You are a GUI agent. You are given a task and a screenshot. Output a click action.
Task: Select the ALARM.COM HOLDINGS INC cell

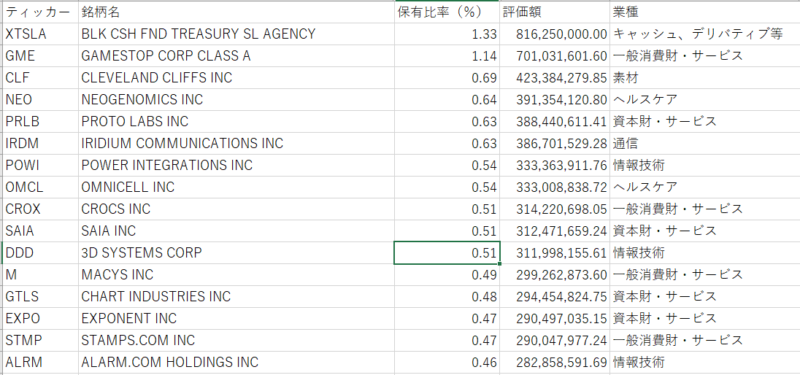(236, 363)
